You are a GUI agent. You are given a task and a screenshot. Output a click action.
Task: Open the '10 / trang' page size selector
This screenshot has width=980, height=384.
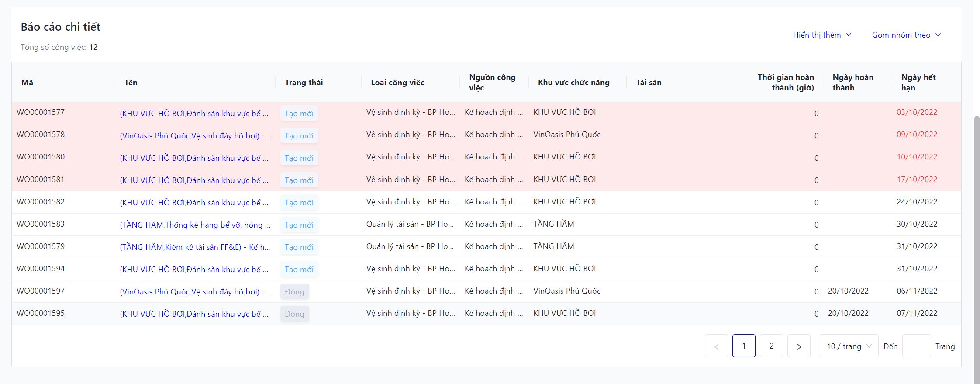pos(849,346)
